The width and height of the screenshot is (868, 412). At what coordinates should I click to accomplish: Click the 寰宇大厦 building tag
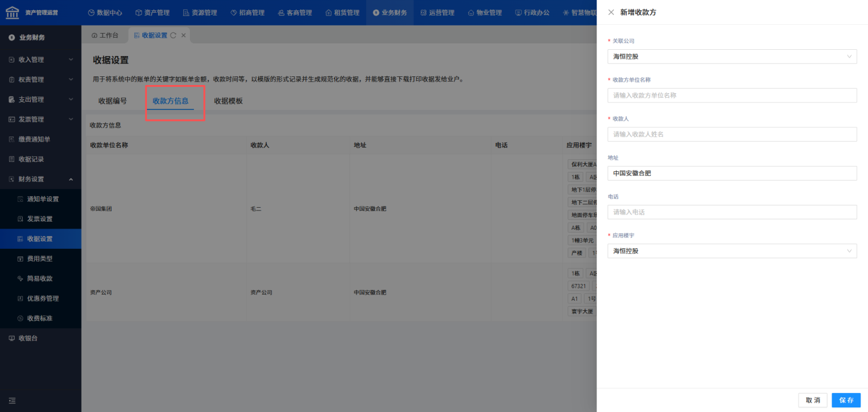click(x=582, y=311)
